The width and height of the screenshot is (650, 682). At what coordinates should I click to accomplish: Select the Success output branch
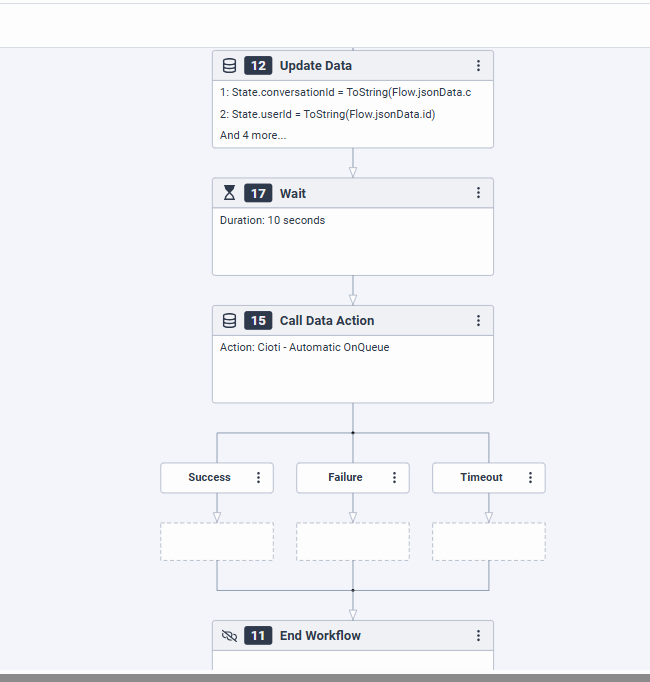pyautogui.click(x=209, y=478)
